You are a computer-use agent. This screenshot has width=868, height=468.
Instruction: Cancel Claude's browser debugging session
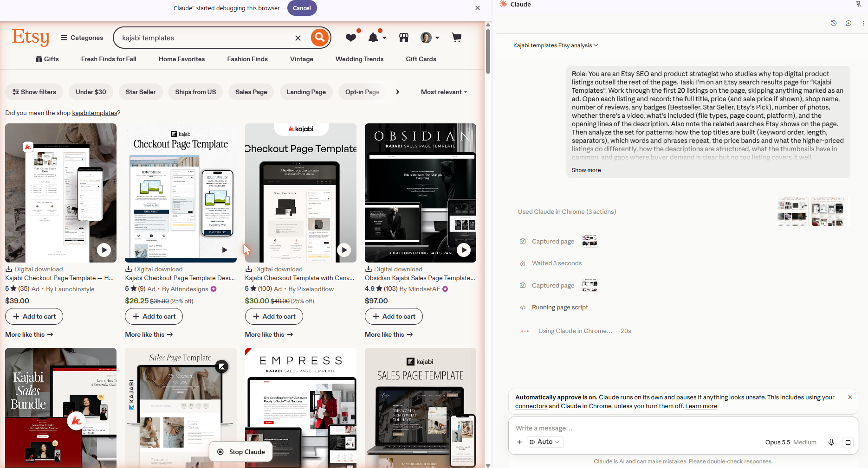pyautogui.click(x=302, y=8)
